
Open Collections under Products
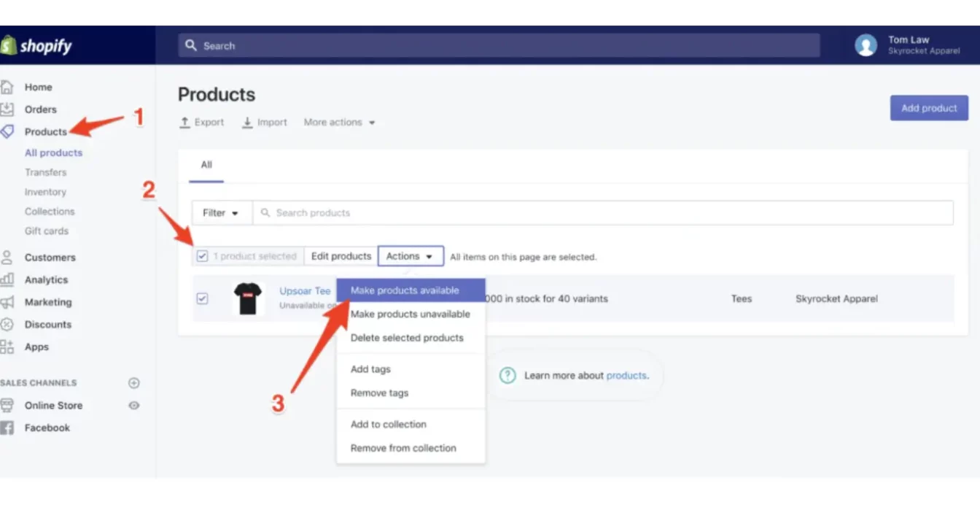[x=50, y=212]
